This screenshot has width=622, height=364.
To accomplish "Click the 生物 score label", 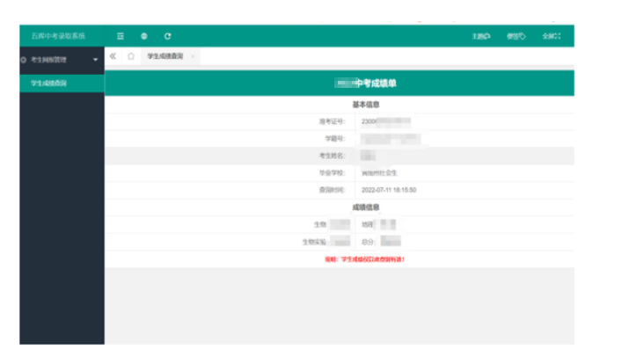I will pos(320,225).
